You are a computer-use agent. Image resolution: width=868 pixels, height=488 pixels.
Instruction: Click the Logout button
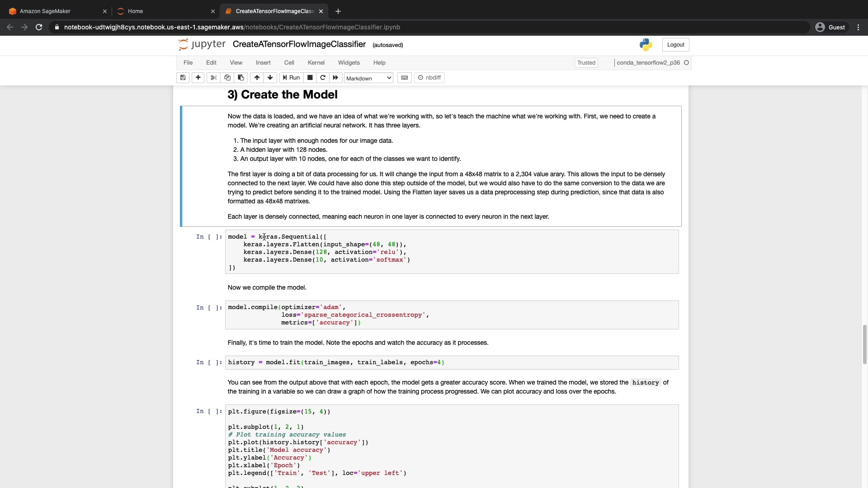(675, 45)
